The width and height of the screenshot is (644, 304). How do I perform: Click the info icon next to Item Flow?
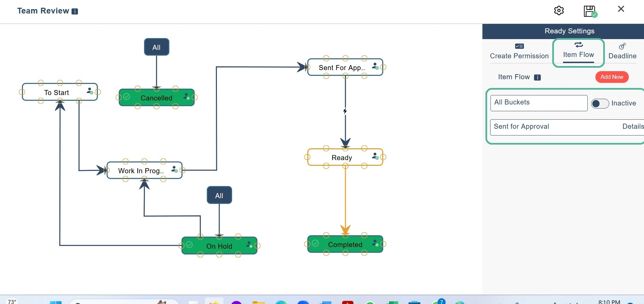[538, 78]
